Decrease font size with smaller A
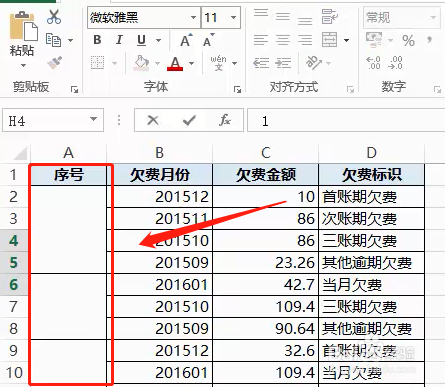This screenshot has height=387, width=445. click(209, 40)
